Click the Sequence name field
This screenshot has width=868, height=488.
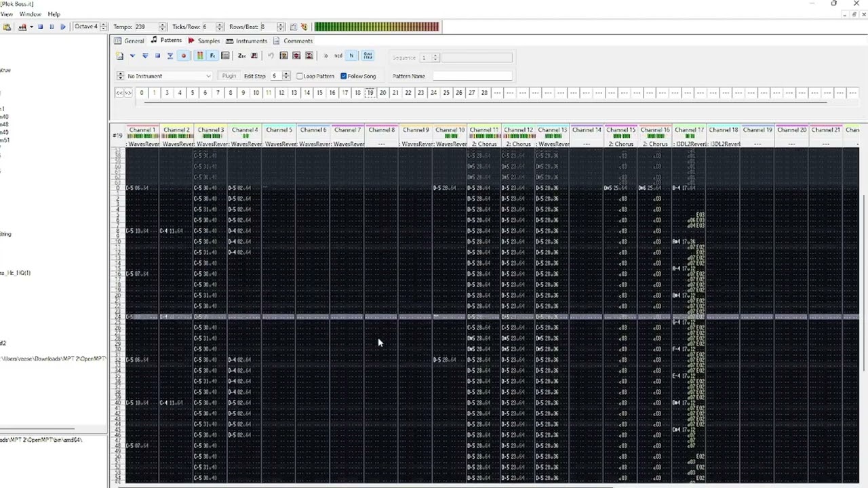[477, 58]
